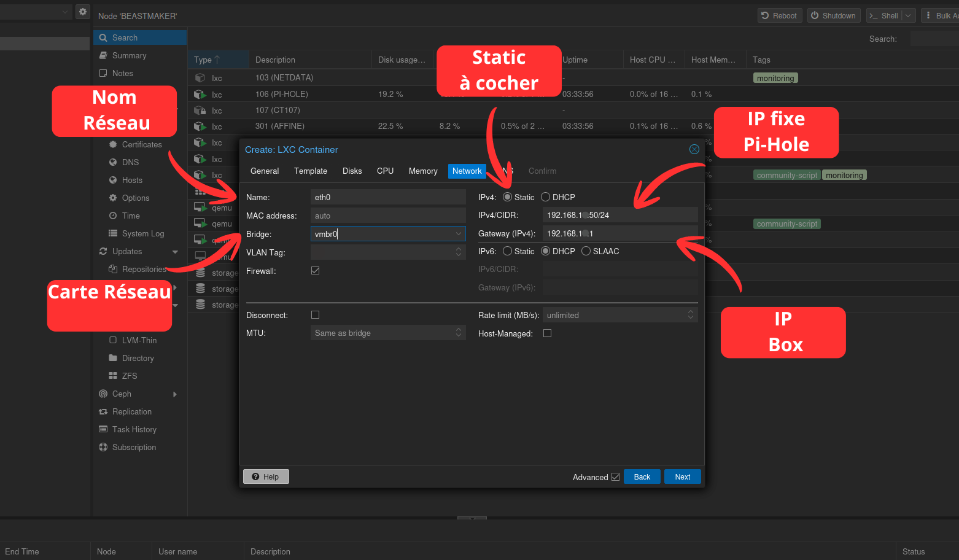Sort by the Type column header
This screenshot has width=959, height=560.
click(x=218, y=60)
